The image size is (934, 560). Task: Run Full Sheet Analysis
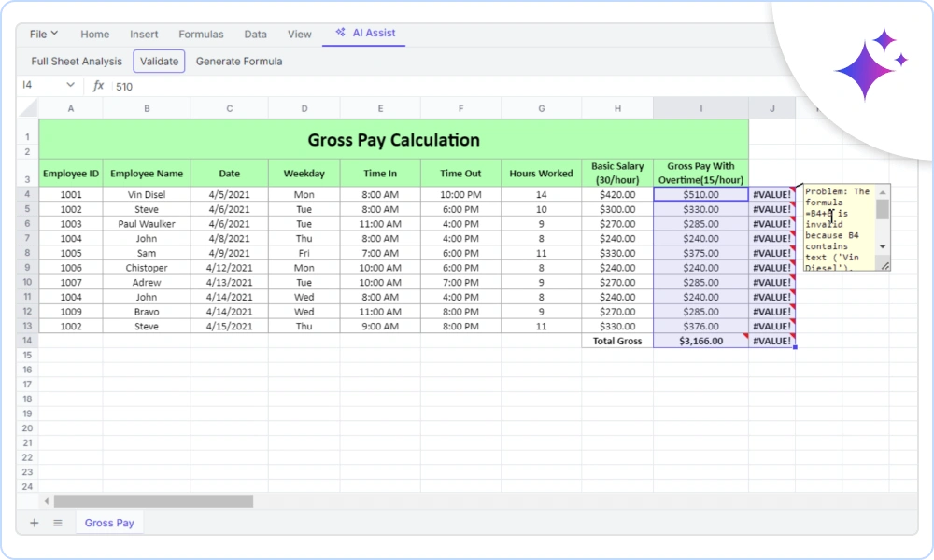76,61
